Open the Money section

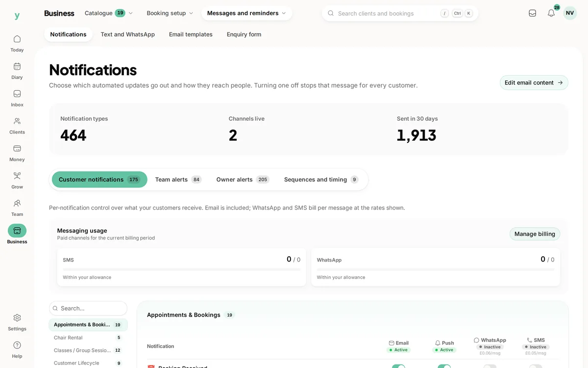17,153
